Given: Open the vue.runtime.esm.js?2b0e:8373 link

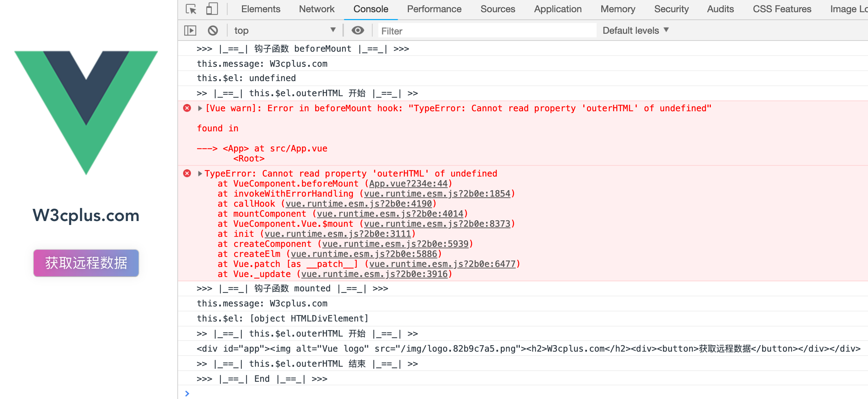Looking at the screenshot, I should 437,224.
